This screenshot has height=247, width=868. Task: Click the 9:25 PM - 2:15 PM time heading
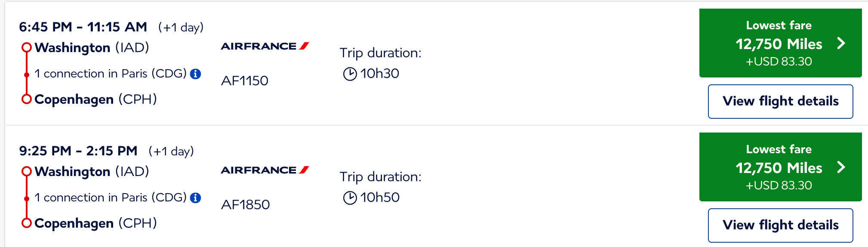pyautogui.click(x=78, y=151)
